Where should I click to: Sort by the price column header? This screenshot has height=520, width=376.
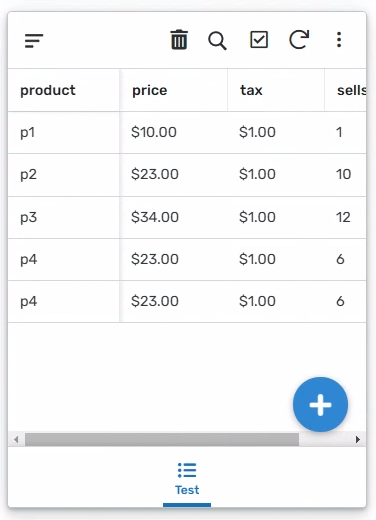coord(150,90)
